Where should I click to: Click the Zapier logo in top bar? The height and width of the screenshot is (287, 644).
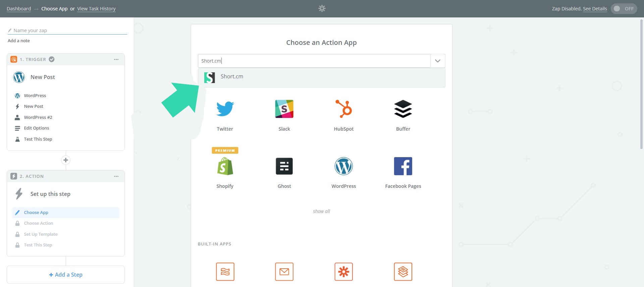(x=322, y=9)
